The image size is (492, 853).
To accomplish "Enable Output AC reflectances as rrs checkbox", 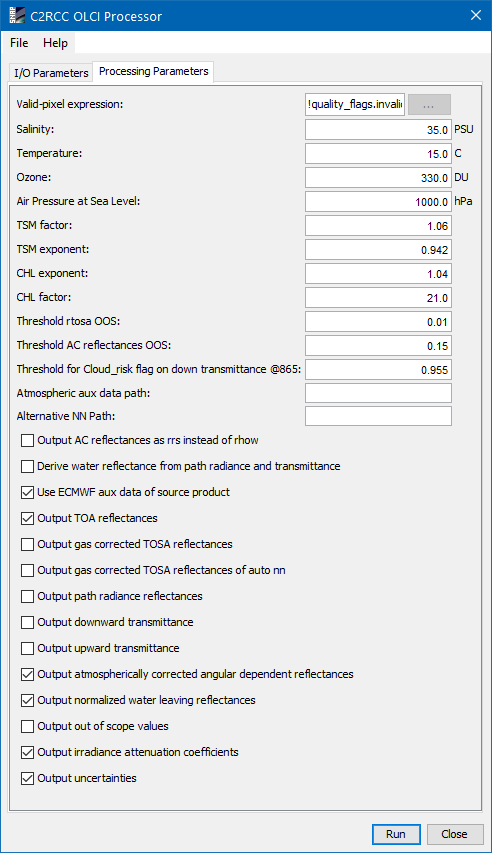I will [27, 440].
